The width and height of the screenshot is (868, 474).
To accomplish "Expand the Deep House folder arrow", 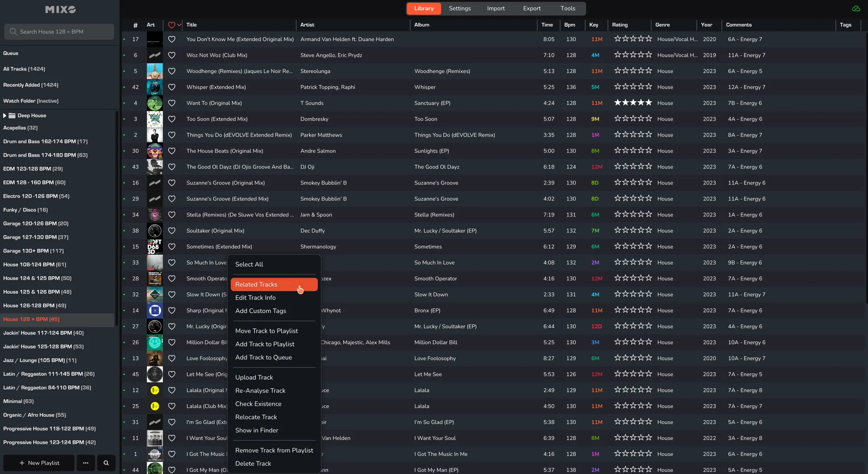I will (5, 115).
